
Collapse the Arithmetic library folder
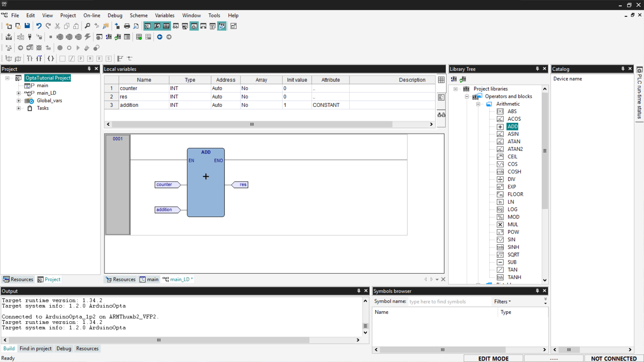click(478, 104)
